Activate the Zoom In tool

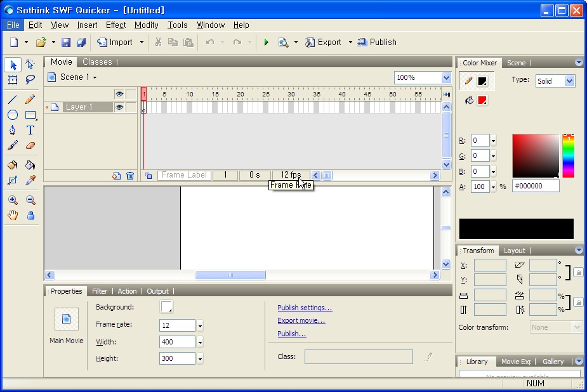13,200
